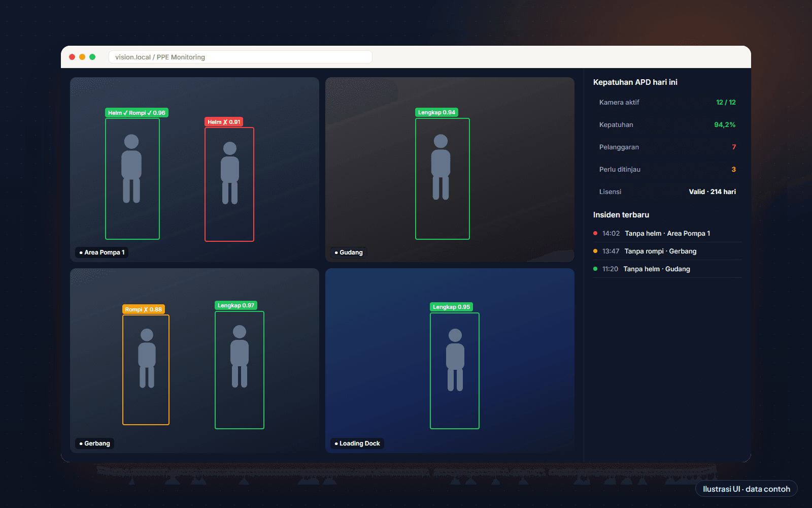
Task: Select the person icon labeled Helm ✓ Rompi ✓ 0.96
Action: coord(131,169)
